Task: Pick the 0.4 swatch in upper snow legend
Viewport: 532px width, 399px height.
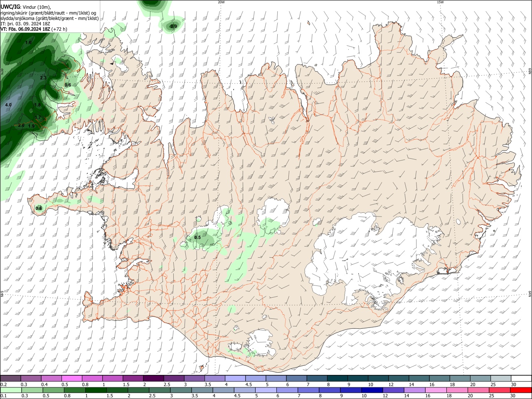Action: [x=51, y=378]
